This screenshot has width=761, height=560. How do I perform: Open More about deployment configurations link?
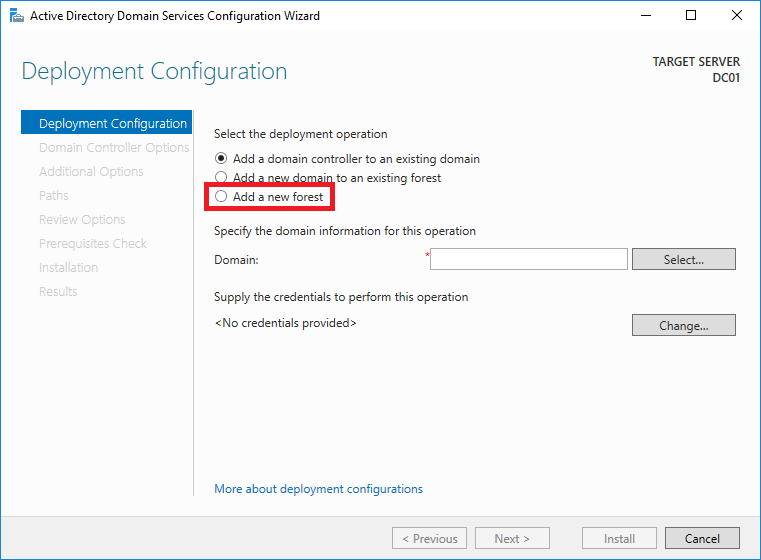[x=318, y=489]
